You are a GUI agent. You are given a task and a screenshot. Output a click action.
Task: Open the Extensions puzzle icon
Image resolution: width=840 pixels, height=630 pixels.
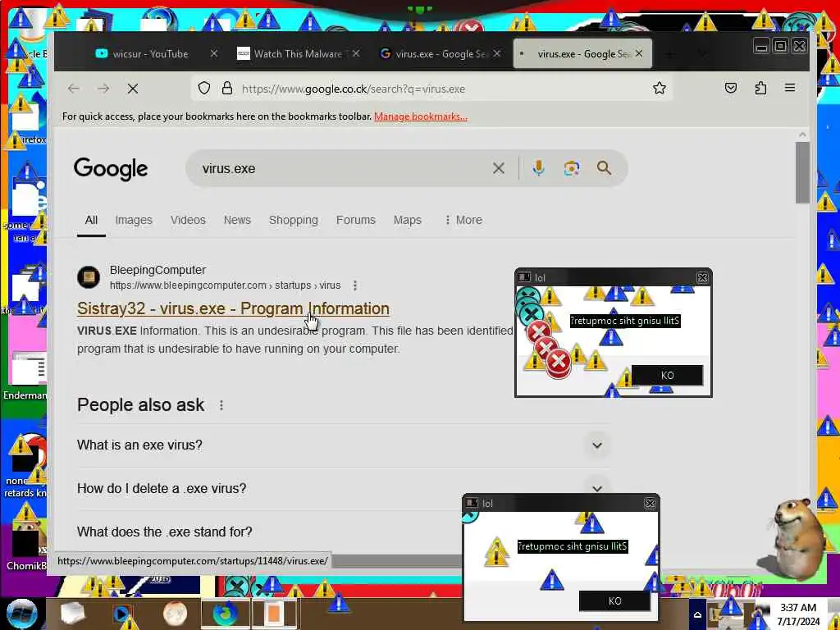[760, 88]
